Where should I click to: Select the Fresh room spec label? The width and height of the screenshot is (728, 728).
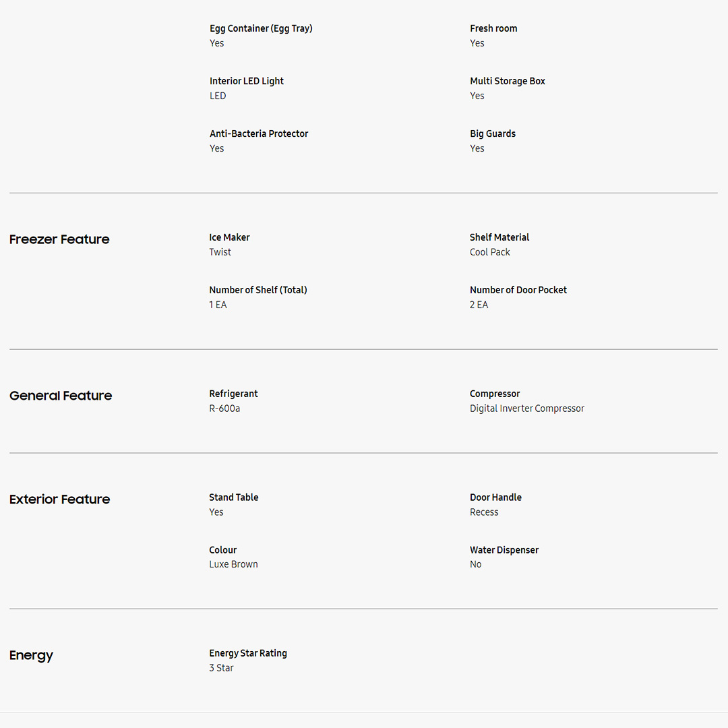(493, 28)
